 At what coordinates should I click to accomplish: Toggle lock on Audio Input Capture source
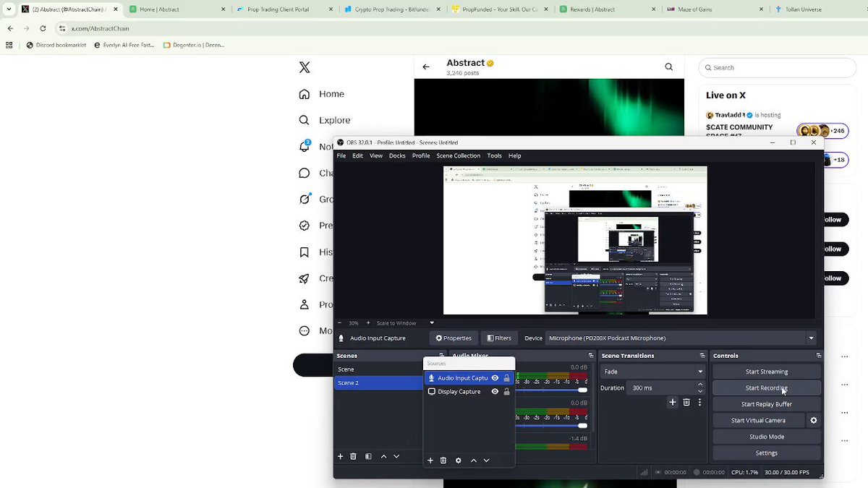pos(506,378)
